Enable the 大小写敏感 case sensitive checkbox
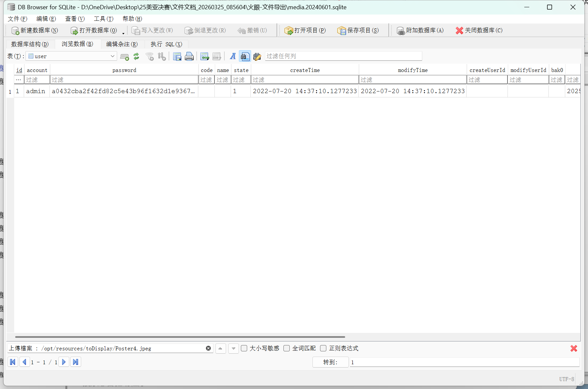Image resolution: width=588 pixels, height=389 pixels. (244, 348)
